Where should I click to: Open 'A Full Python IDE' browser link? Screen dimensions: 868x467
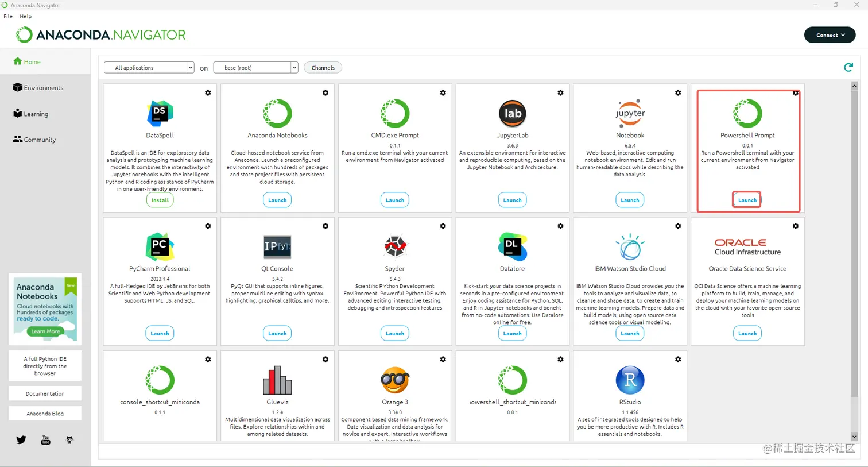tap(45, 366)
